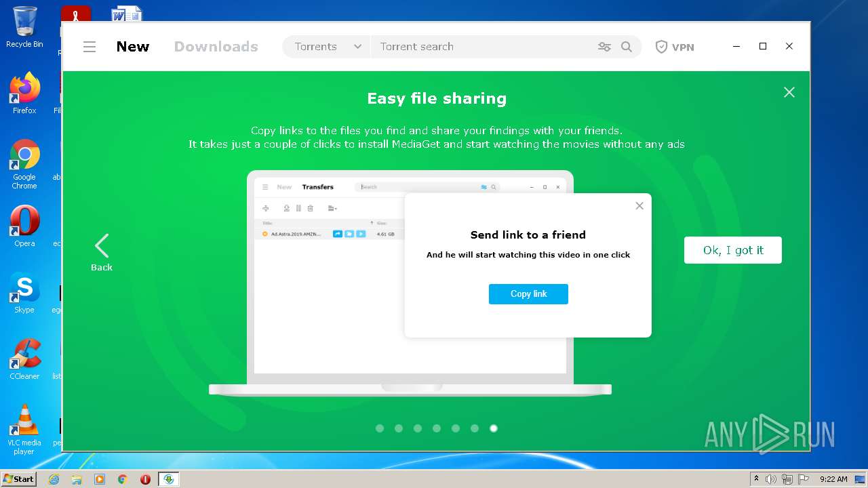Open VLC media player desktop shortcut

pyautogui.click(x=24, y=430)
